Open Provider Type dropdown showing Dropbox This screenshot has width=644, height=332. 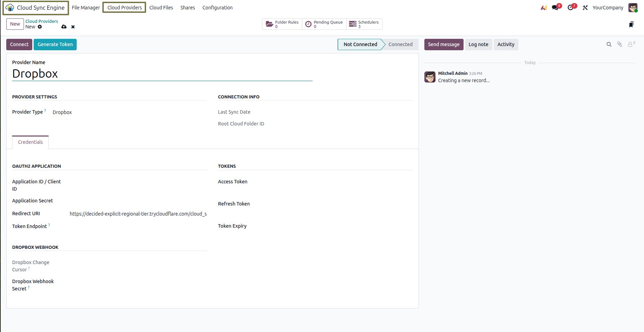tap(129, 112)
